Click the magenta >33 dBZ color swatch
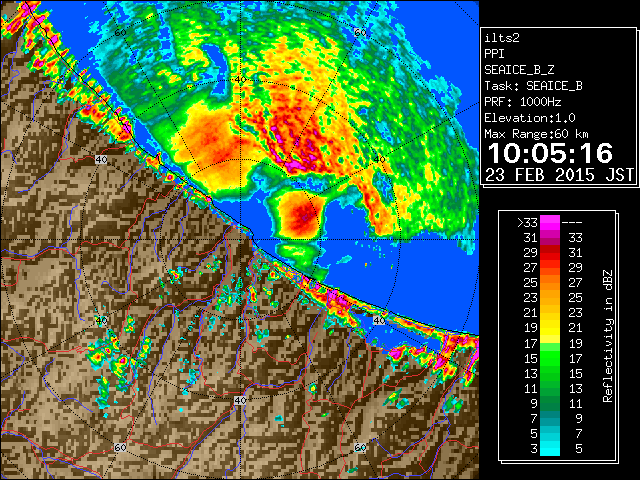Viewport: 640px width, 480px height. coord(550,223)
